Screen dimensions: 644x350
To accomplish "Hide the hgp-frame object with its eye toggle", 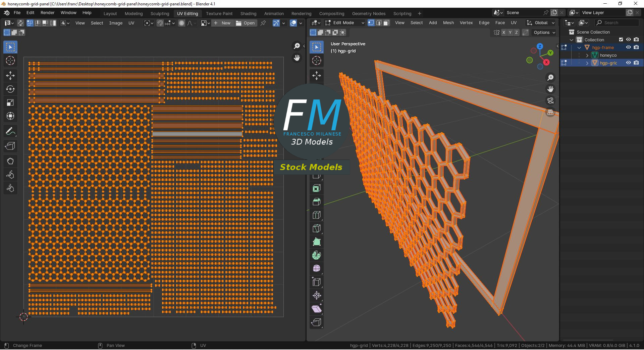I will (x=628, y=47).
